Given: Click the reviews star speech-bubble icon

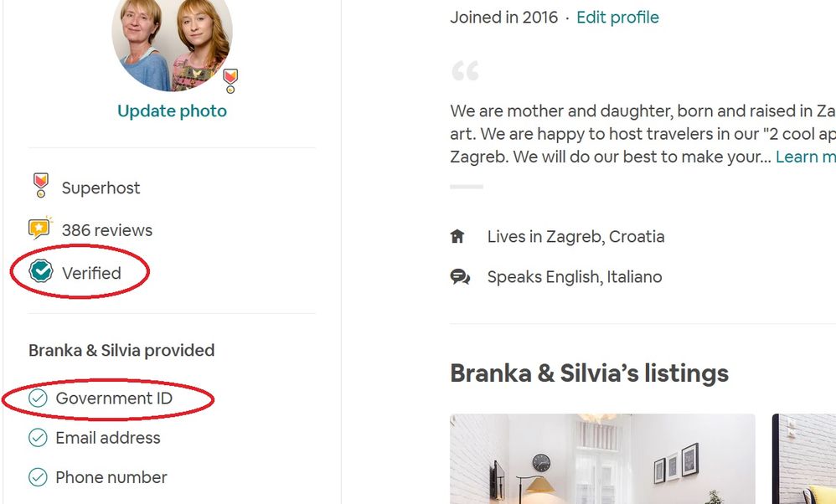Looking at the screenshot, I should coord(40,229).
